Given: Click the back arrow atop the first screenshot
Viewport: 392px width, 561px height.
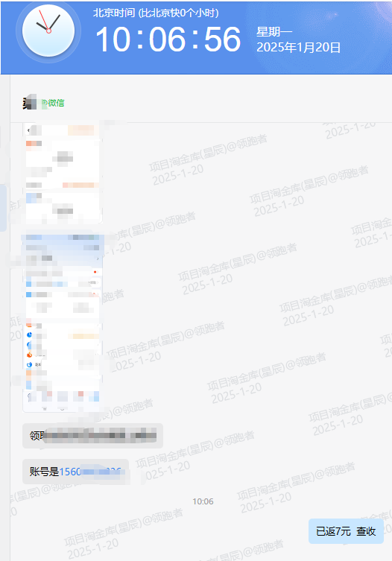Looking at the screenshot, I should 28,130.
